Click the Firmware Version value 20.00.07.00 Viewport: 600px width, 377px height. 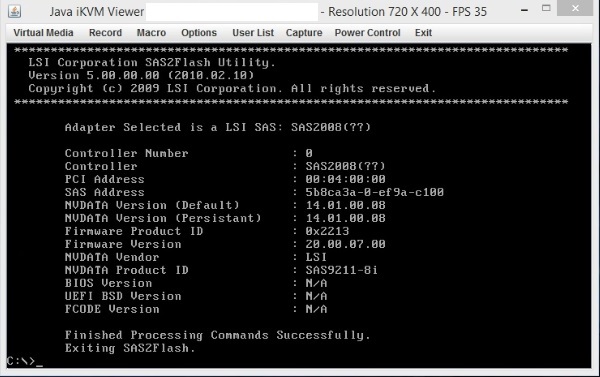(345, 244)
